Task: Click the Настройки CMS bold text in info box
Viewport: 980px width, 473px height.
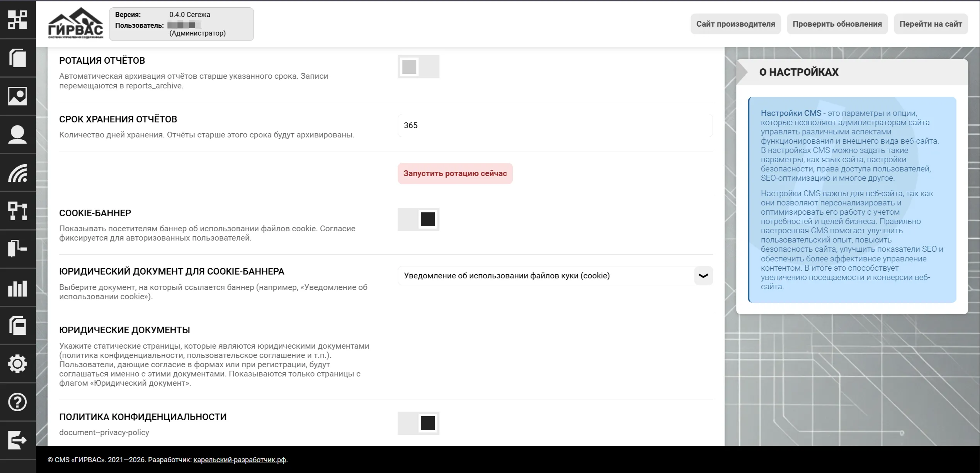Action: point(791,113)
